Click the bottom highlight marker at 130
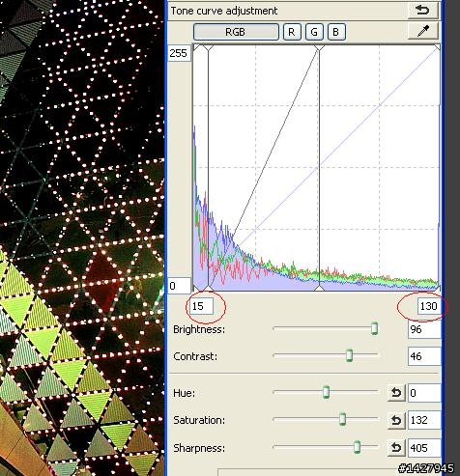The height and width of the screenshot is (476, 460). 319,289
